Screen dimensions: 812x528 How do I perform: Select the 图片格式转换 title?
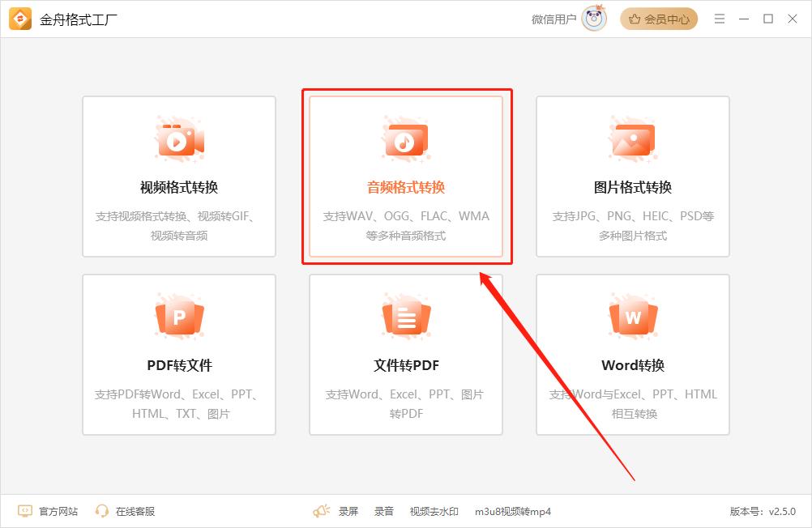point(633,187)
